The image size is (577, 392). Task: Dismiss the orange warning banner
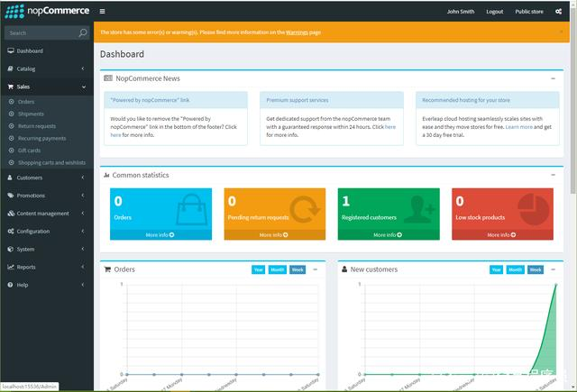point(561,32)
